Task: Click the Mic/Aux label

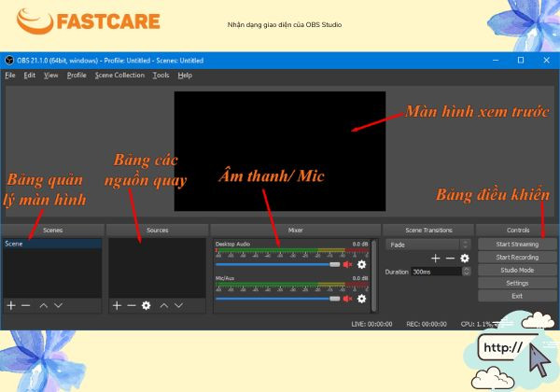Action: click(x=225, y=278)
